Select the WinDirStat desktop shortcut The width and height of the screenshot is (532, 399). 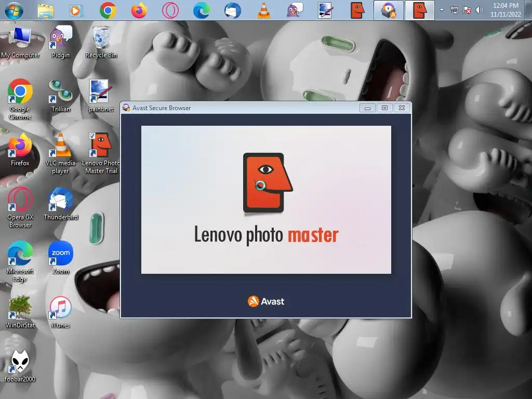20,312
